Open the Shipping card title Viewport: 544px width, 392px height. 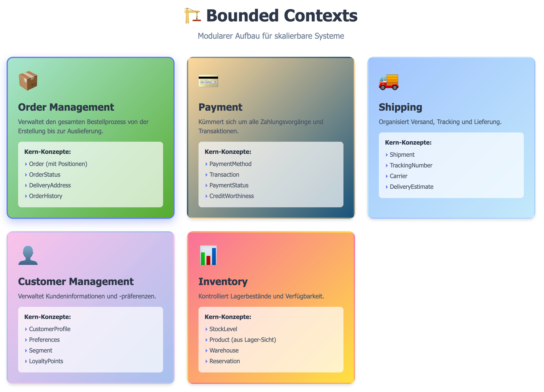point(400,107)
